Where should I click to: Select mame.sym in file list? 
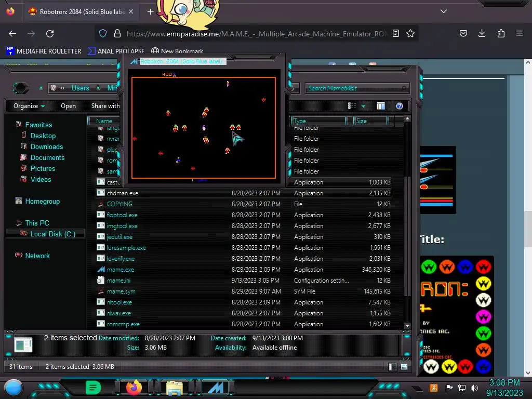pos(121,291)
